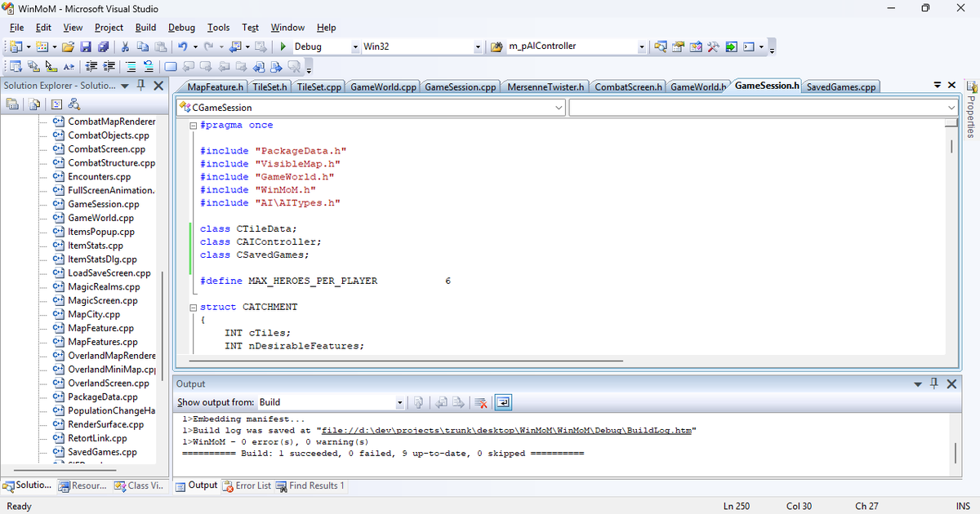Increase line indent toolbar icon
This screenshot has height=514, width=980.
109,66
